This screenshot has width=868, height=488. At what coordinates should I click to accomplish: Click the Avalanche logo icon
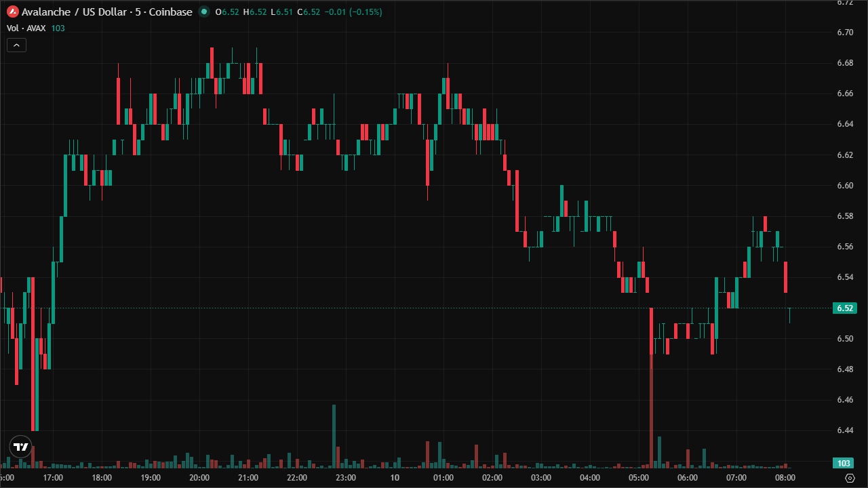[x=12, y=12]
